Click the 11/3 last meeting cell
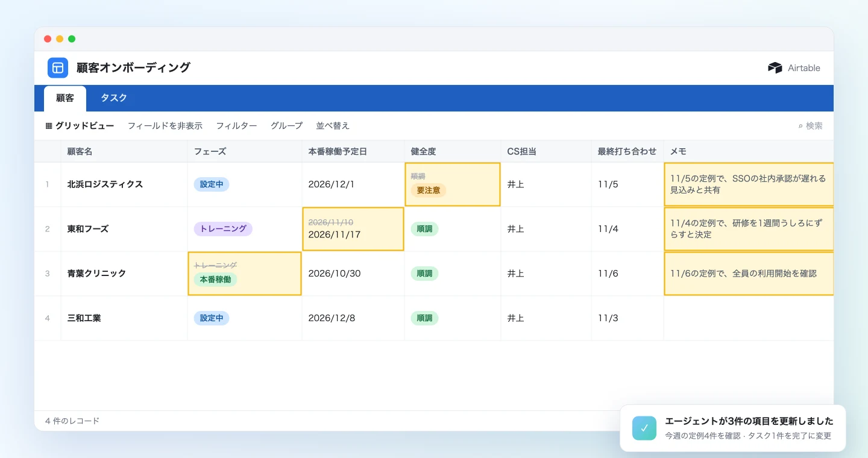 pos(627,318)
